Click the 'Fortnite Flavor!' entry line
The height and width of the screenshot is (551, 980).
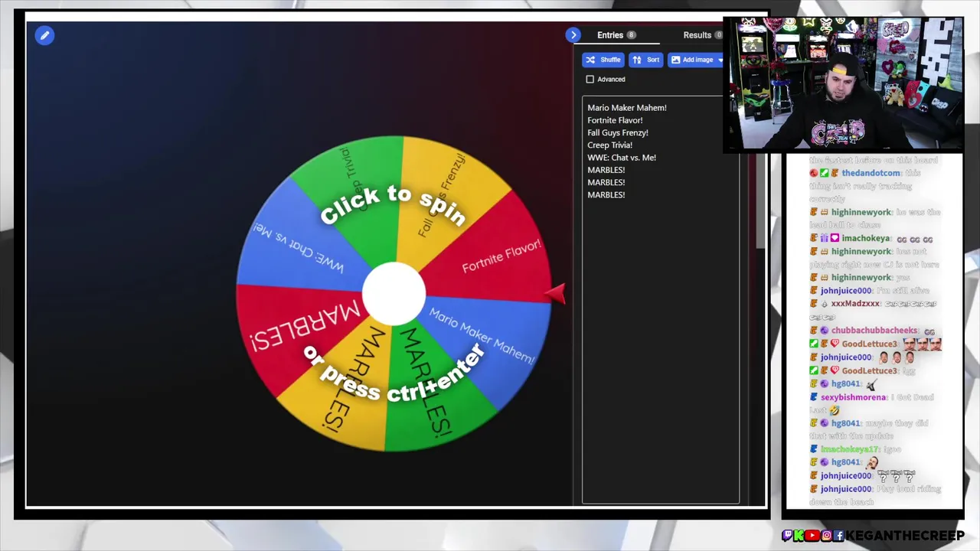pos(615,120)
